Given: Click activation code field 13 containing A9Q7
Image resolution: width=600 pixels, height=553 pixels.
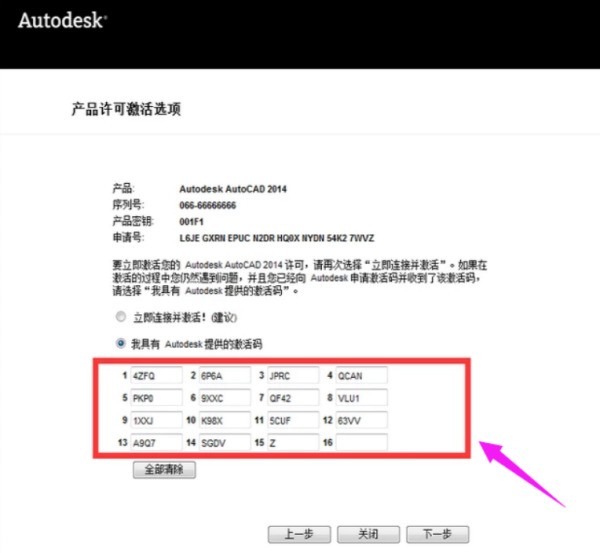Looking at the screenshot, I should point(156,443).
